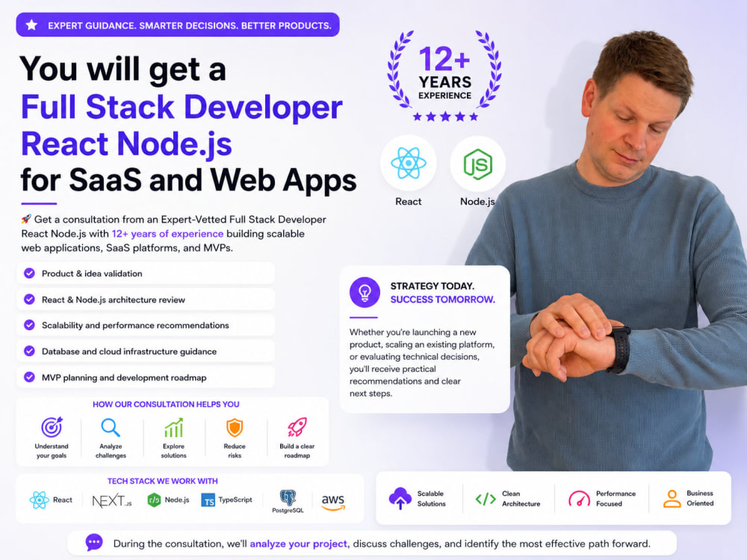The width and height of the screenshot is (747, 560).
Task: Click 'Database and cloud infrastructure guidance' text
Action: point(129,352)
